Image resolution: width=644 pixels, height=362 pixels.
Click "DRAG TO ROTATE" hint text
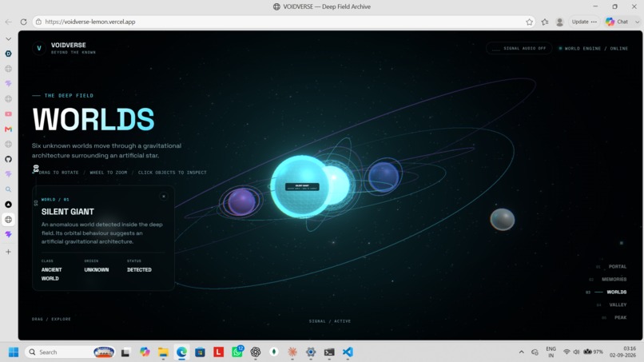click(x=59, y=173)
